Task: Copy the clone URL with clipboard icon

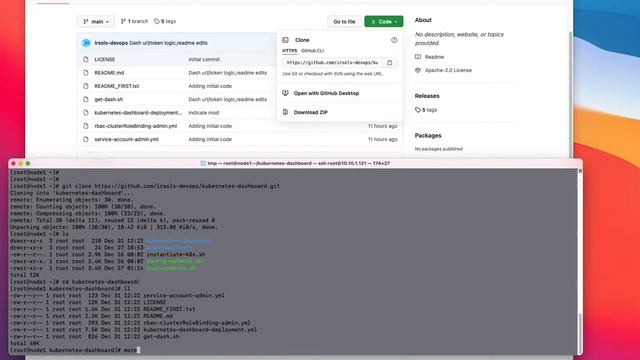Action: (389, 63)
